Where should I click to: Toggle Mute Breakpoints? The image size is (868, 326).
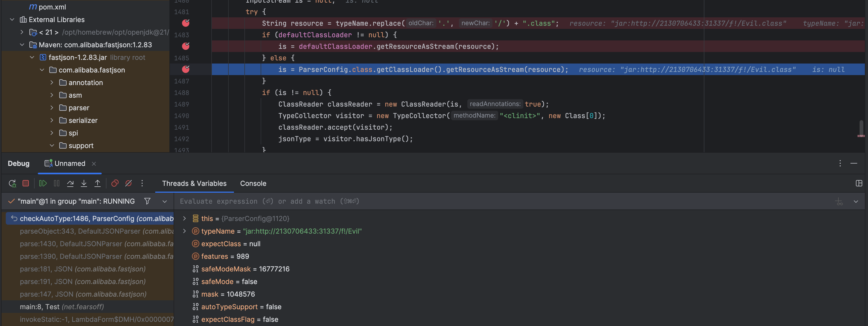(x=128, y=183)
